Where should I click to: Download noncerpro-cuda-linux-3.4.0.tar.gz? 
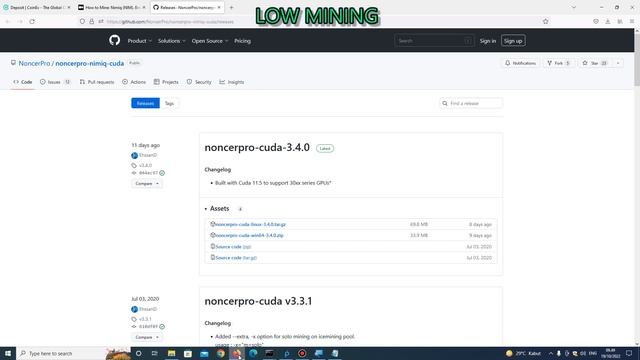250,224
